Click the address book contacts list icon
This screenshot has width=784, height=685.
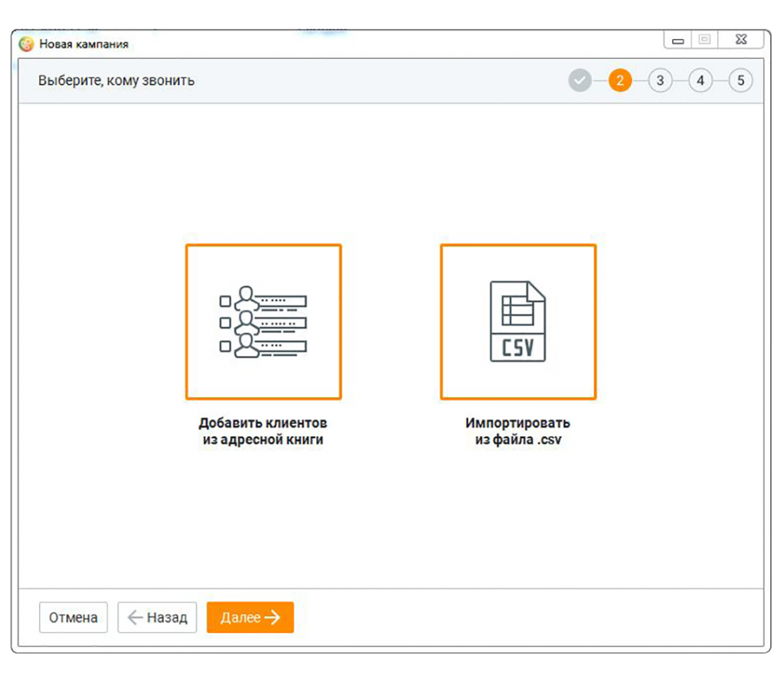pyautogui.click(x=263, y=322)
